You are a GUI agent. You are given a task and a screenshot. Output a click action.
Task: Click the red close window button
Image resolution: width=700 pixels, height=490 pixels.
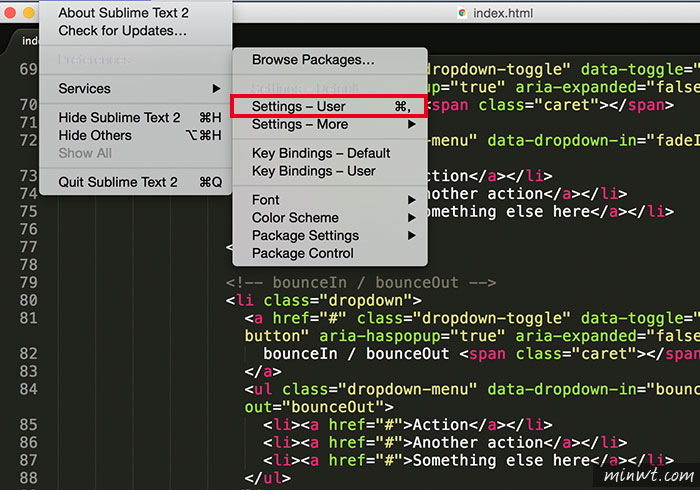tap(10, 13)
